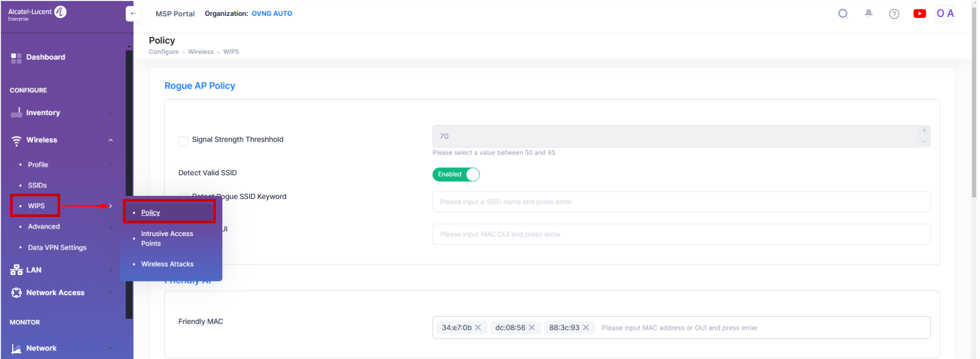This screenshot has height=359, width=980.
Task: Collapse the Wireless menu section
Action: (110, 140)
